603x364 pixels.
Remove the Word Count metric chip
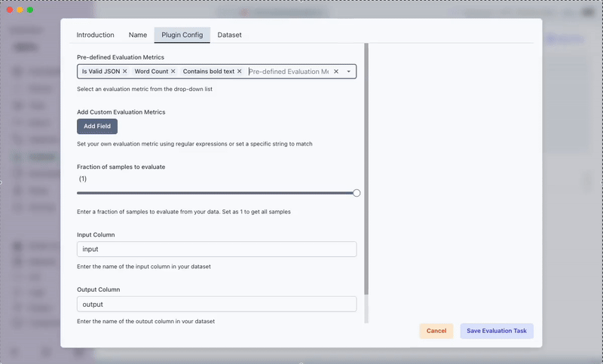click(x=173, y=72)
